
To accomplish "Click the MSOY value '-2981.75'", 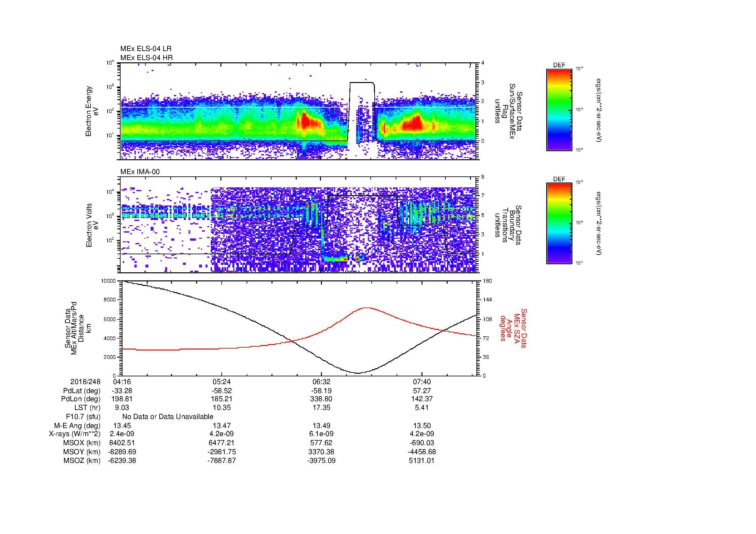I will point(222,452).
